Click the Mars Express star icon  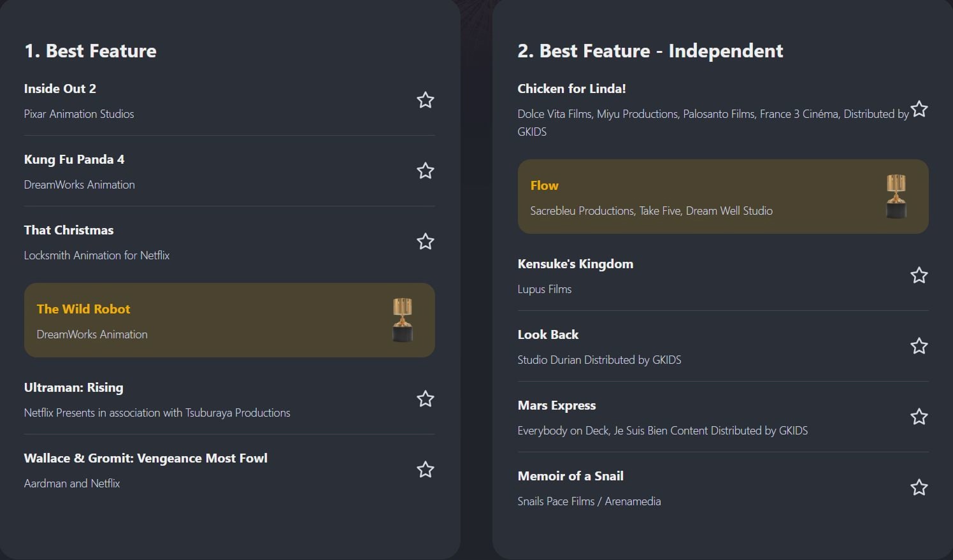click(919, 417)
